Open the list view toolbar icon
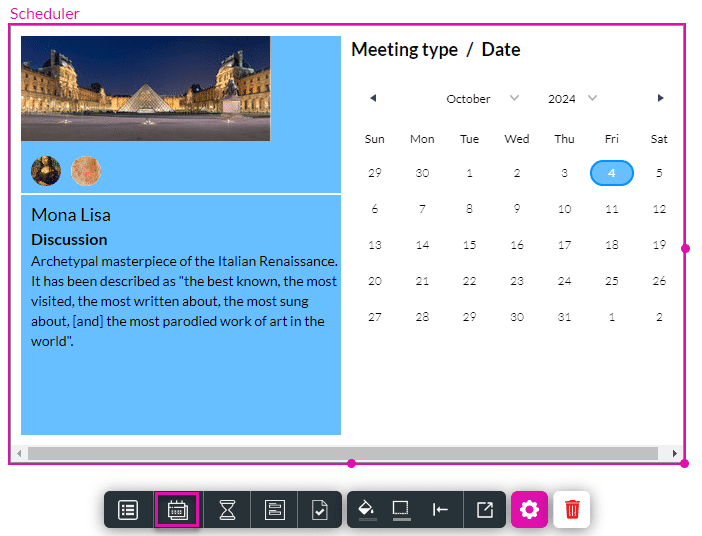702x536 pixels. [x=128, y=510]
